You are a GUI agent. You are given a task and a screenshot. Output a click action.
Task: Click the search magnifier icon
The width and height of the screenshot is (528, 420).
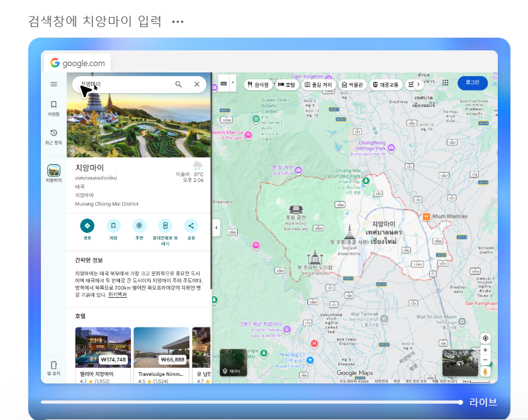click(x=179, y=84)
